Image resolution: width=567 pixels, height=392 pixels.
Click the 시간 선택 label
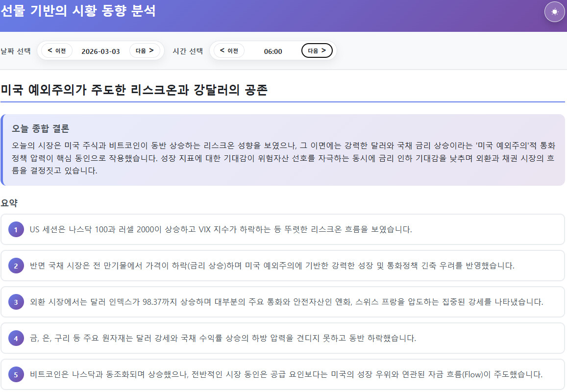click(188, 51)
